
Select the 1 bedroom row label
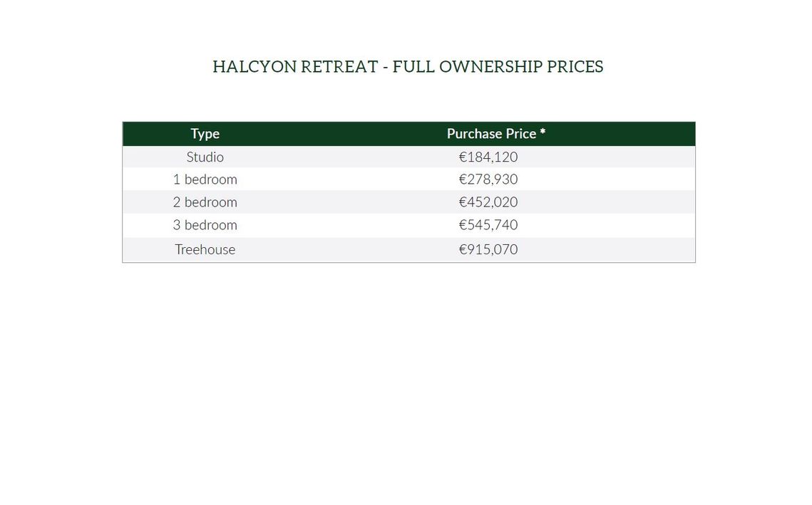pos(205,179)
